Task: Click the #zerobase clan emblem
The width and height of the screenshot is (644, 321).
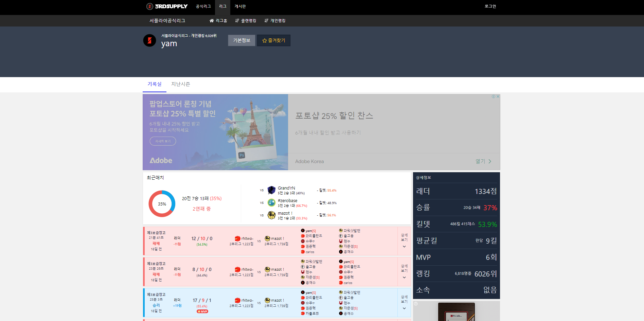Action: (x=271, y=203)
